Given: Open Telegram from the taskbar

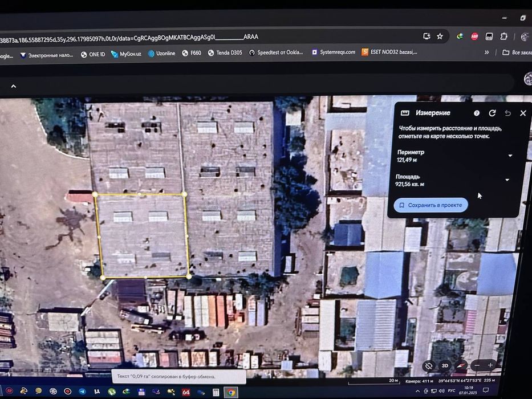Looking at the screenshot, I should point(83,392).
